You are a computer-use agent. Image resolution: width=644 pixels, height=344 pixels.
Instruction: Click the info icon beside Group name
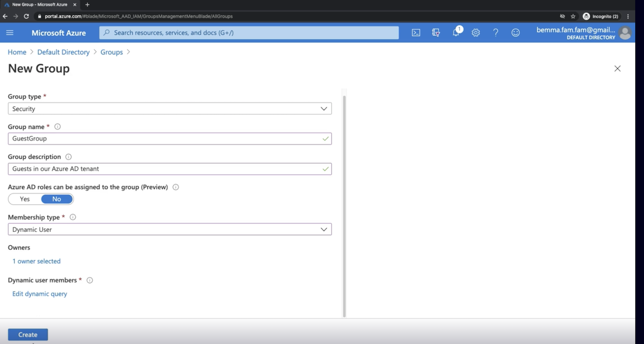57,127
